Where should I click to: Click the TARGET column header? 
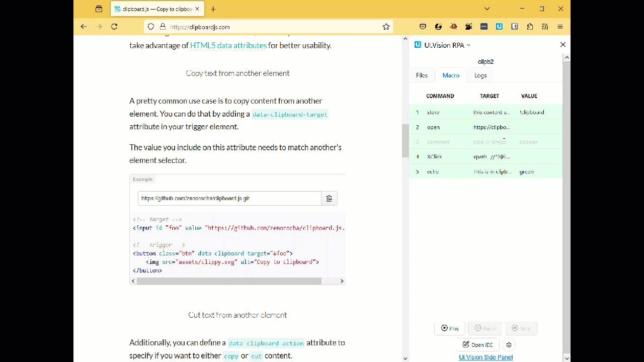coord(490,96)
